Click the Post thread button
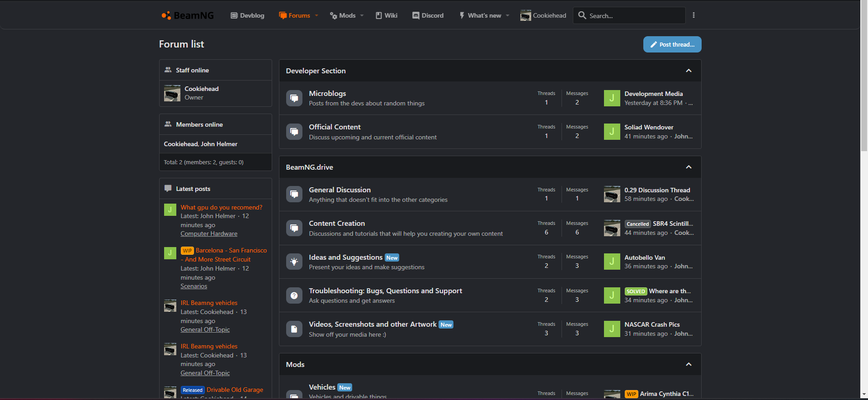Image resolution: width=868 pixels, height=400 pixels. click(x=672, y=44)
